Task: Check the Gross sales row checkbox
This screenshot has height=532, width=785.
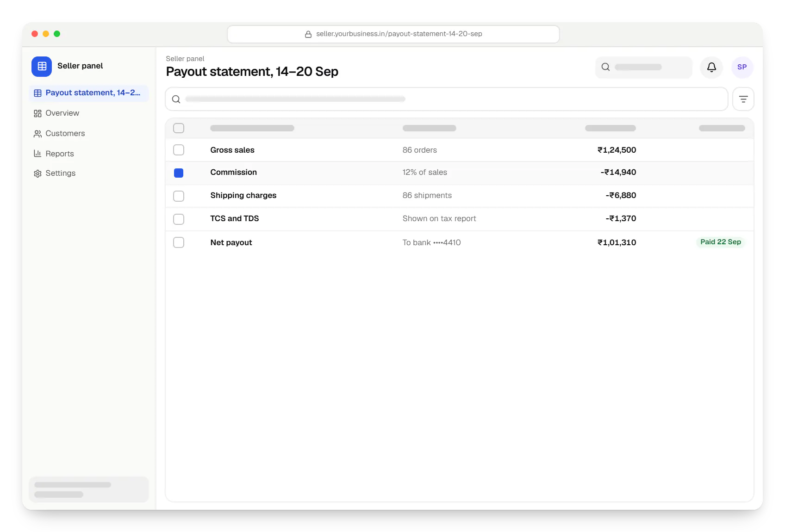Action: 179,150
